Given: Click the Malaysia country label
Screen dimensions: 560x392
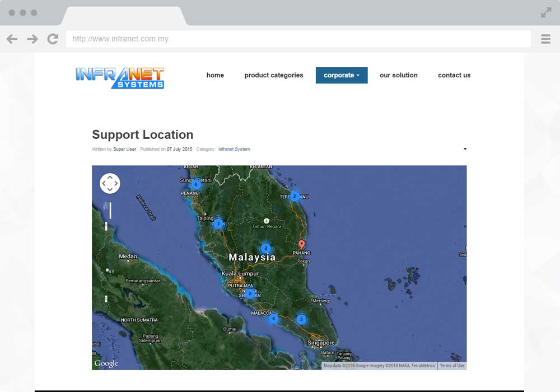Looking at the screenshot, I should coord(252,258).
